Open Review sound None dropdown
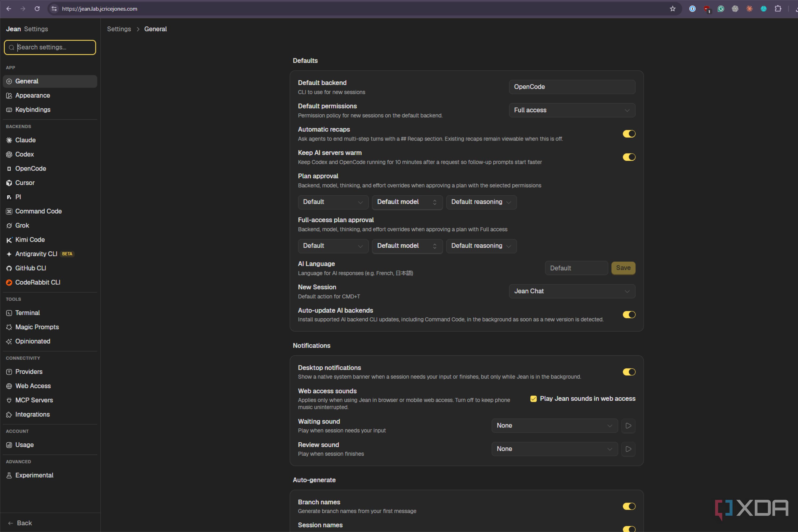This screenshot has width=798, height=532. coord(555,449)
